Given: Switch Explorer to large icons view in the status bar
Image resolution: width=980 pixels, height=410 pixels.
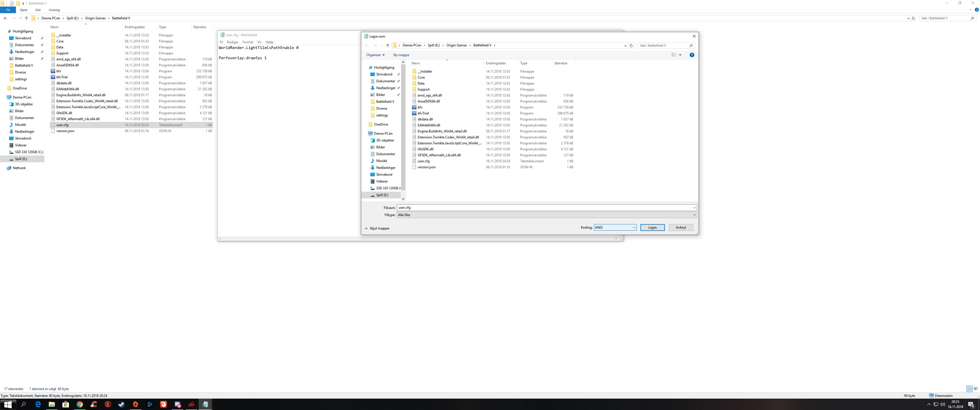Looking at the screenshot, I should (976, 389).
